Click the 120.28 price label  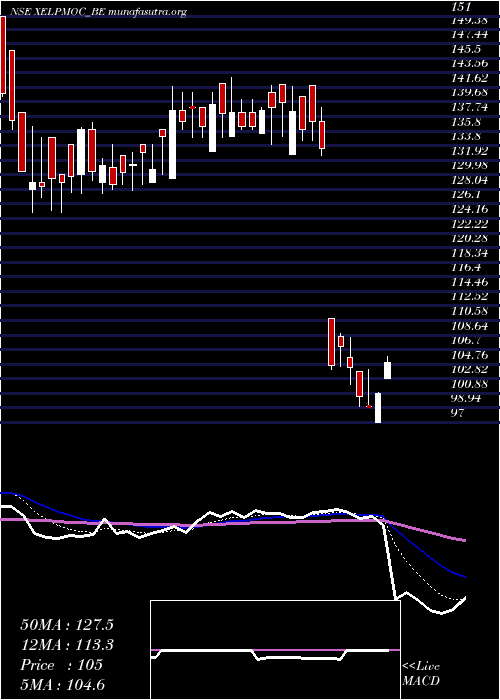pyautogui.click(x=470, y=238)
